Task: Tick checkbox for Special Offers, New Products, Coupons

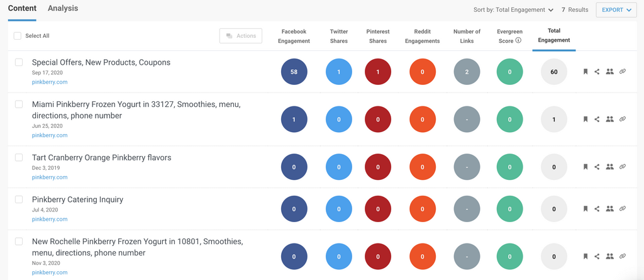Action: 19,62
